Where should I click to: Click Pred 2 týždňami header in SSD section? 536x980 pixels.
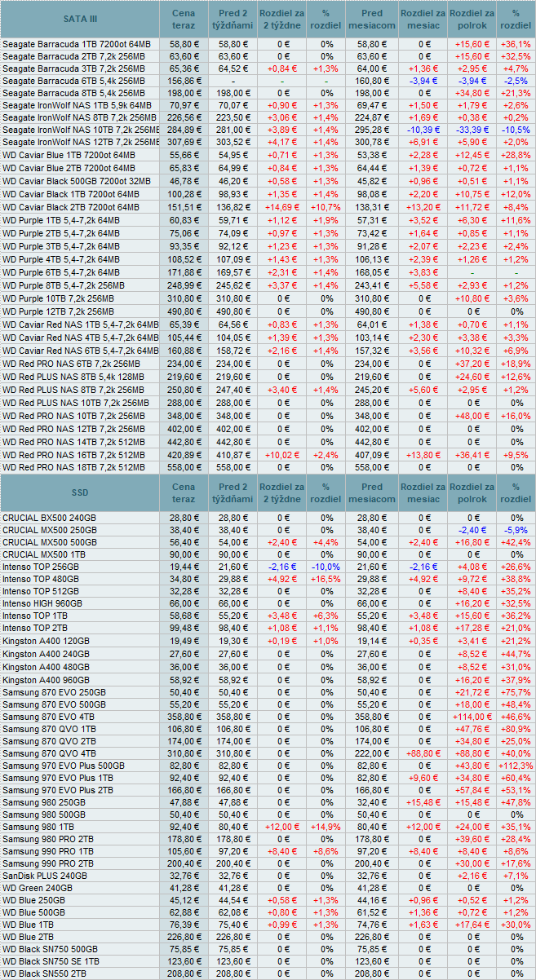(233, 493)
